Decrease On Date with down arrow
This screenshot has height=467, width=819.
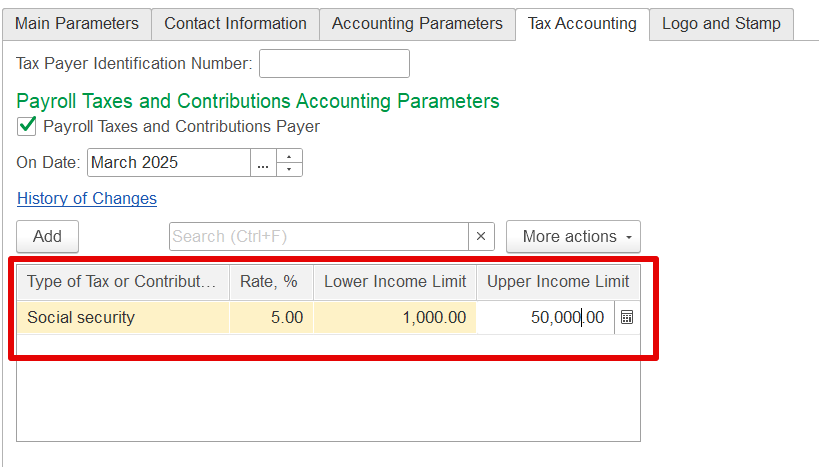point(289,170)
